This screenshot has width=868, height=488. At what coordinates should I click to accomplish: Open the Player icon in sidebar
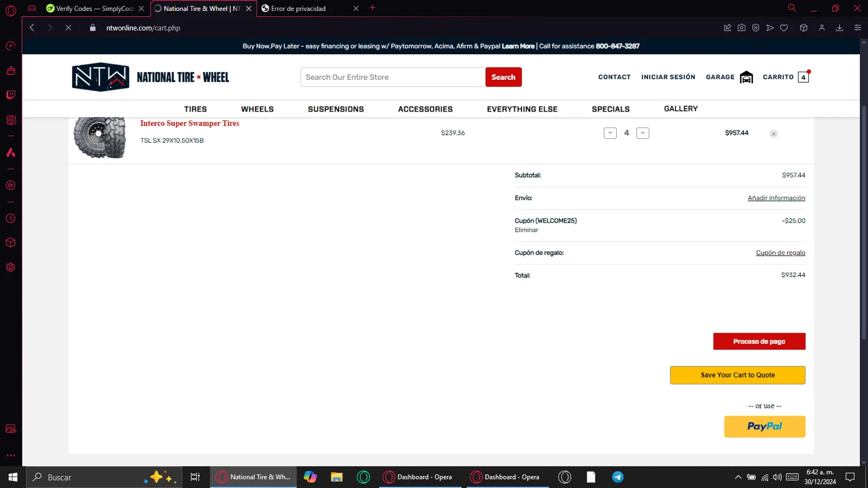(10, 186)
